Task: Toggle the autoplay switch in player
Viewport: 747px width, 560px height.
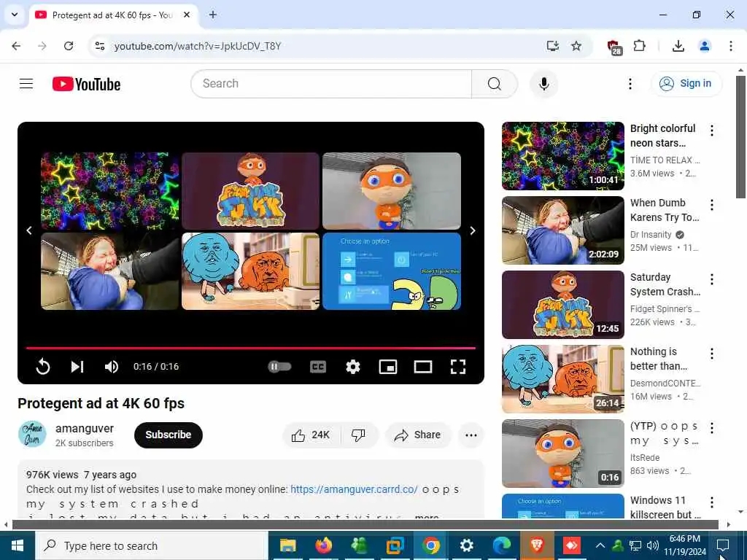Action: click(279, 367)
